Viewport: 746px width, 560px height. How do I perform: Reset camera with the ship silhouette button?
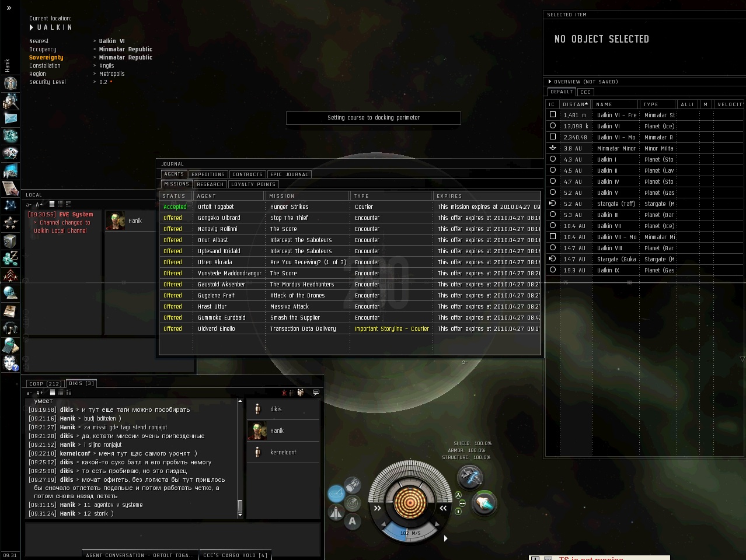click(x=336, y=512)
